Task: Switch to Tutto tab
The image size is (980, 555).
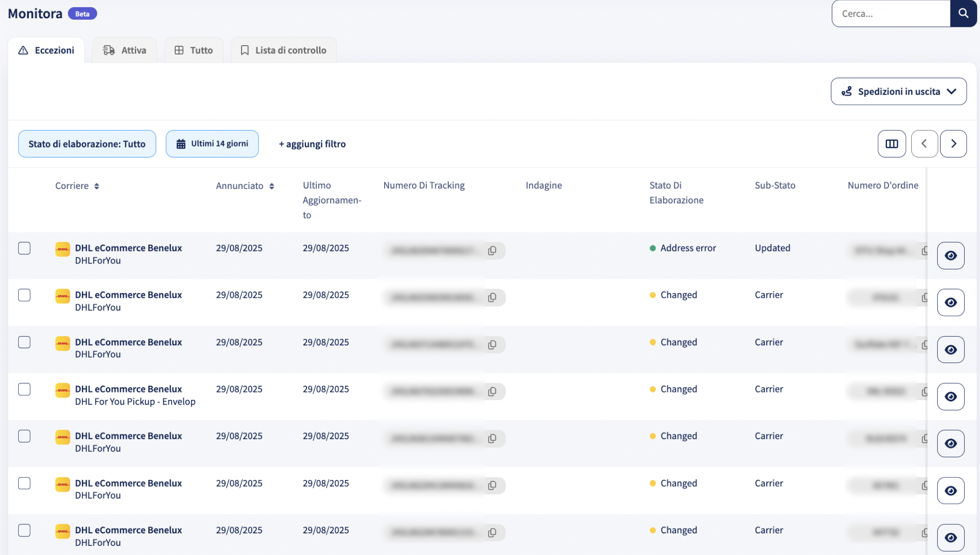Action: pyautogui.click(x=194, y=50)
